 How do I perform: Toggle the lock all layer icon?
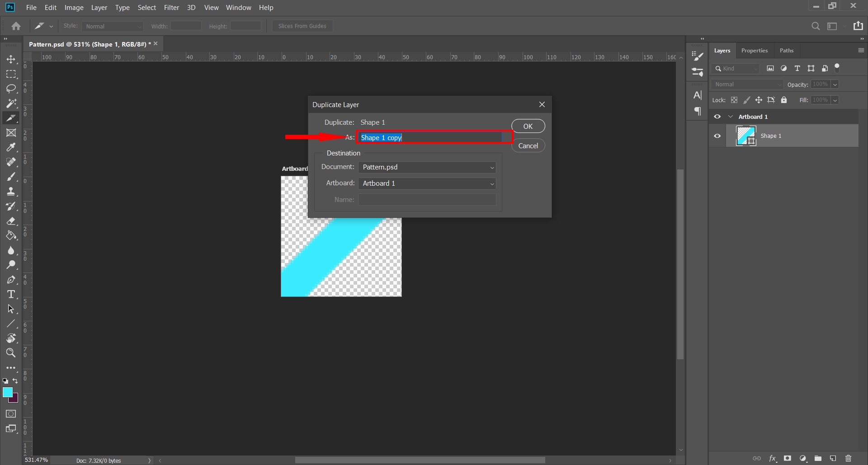click(x=784, y=100)
